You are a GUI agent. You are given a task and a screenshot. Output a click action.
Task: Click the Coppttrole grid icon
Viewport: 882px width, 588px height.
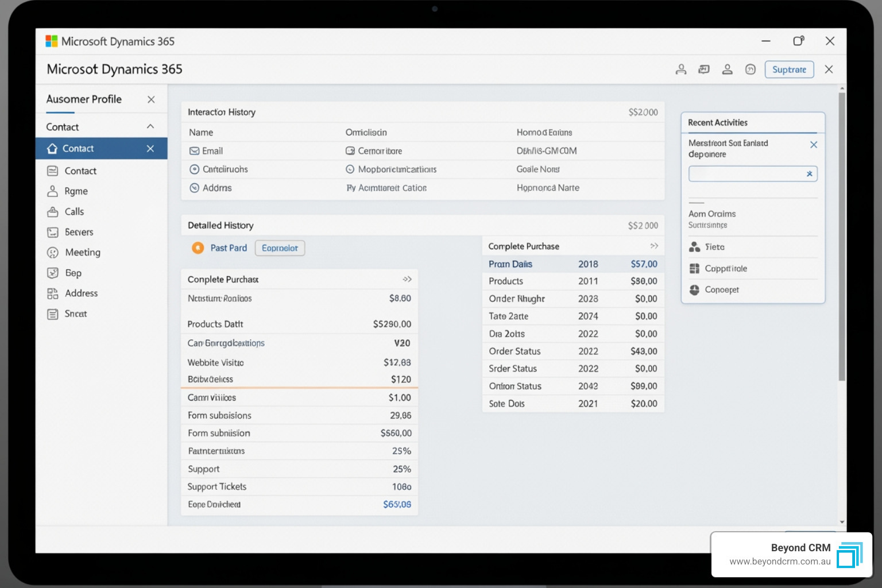click(695, 268)
